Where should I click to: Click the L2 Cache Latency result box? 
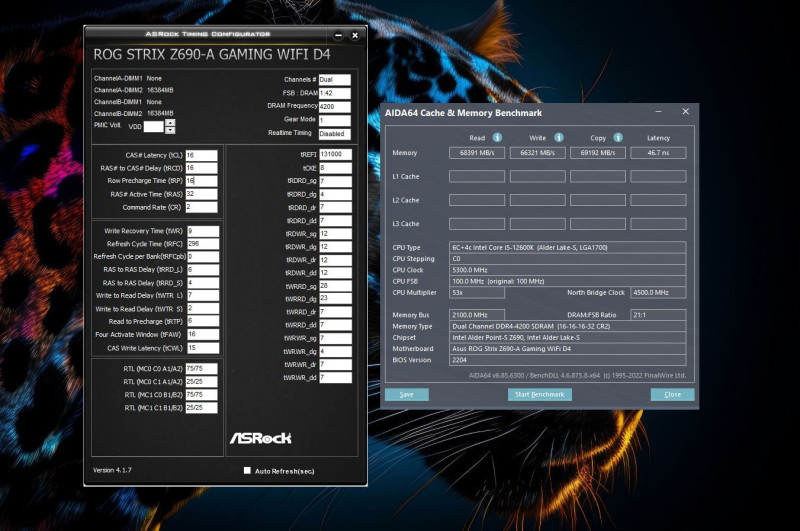[658, 200]
